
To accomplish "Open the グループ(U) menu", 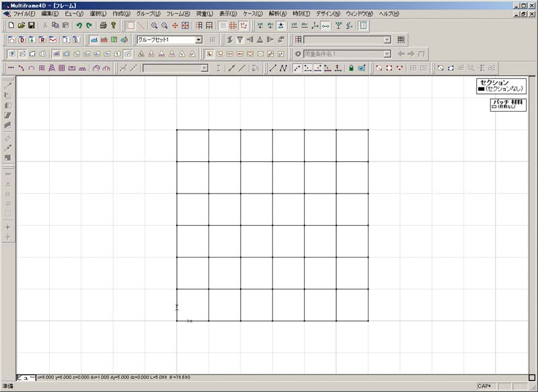I will 148,13.
